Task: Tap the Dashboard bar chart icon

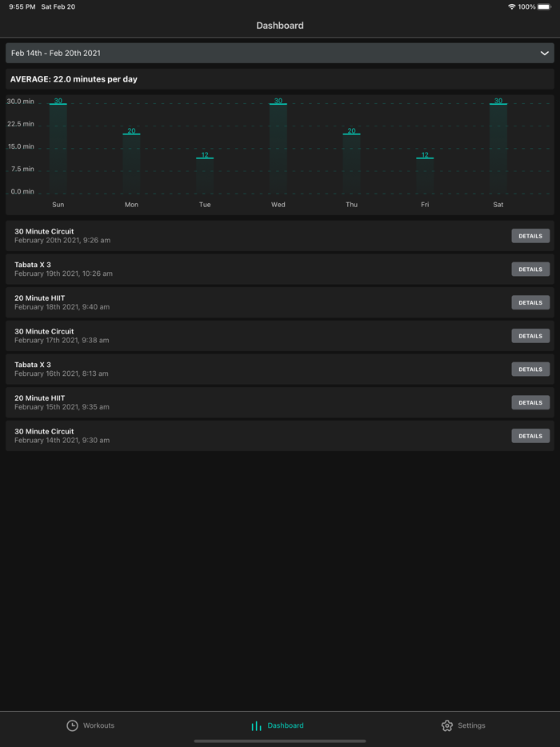Action: [x=256, y=725]
